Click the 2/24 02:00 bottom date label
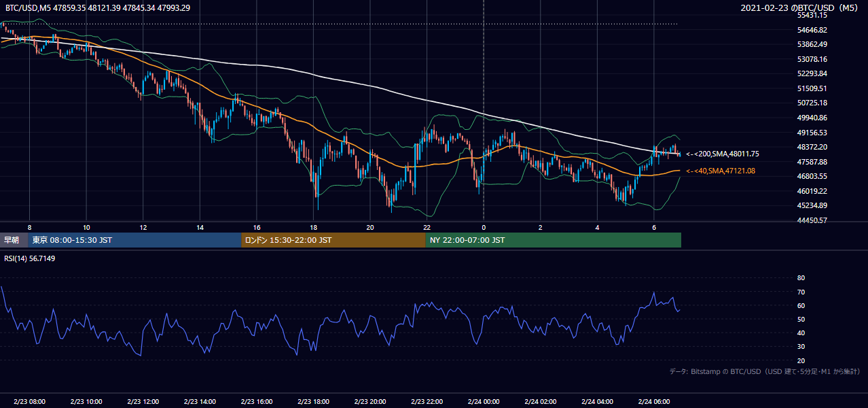The width and height of the screenshot is (868, 408). click(540, 401)
